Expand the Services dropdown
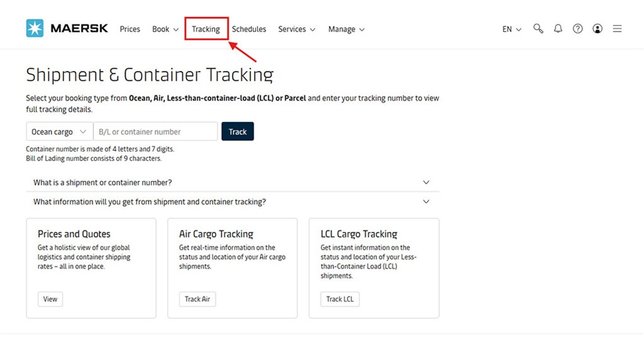This screenshot has height=362, width=644. tap(296, 29)
